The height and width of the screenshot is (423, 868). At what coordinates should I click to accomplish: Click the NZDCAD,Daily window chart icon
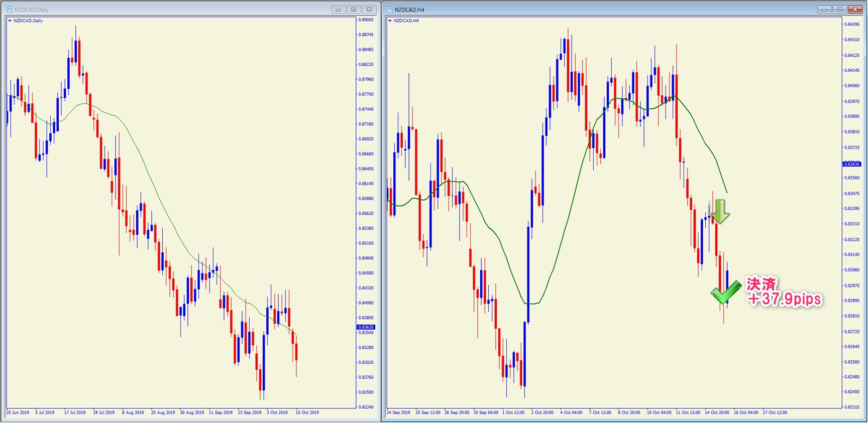9,10
